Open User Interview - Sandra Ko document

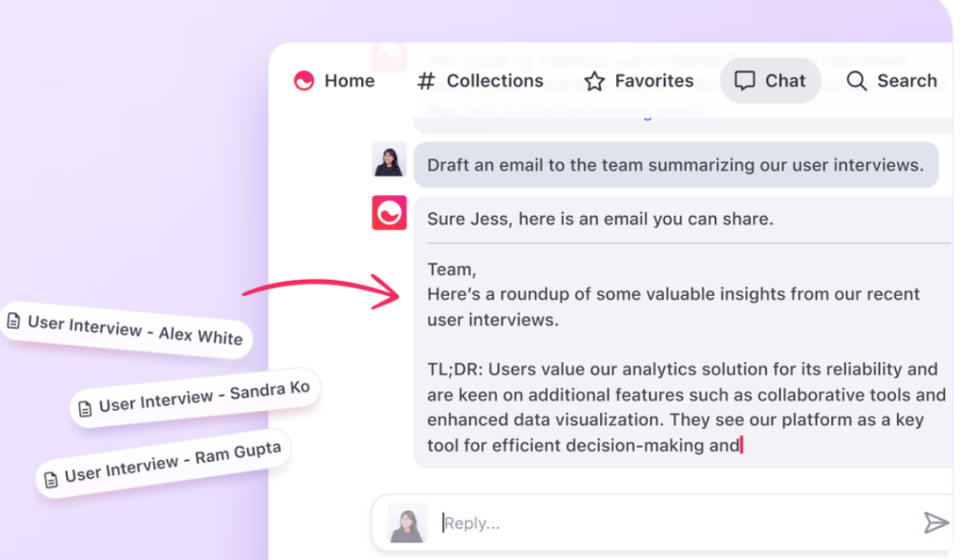(x=195, y=398)
